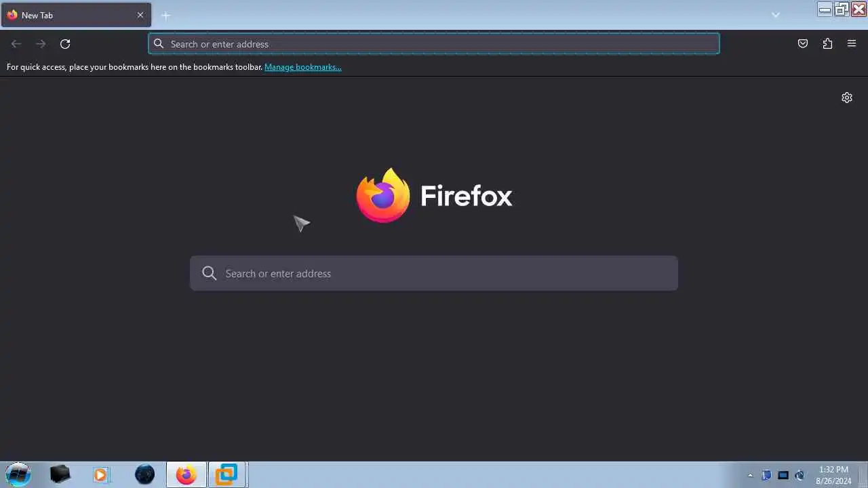This screenshot has width=868, height=488.
Task: Focus the top address bar
Action: pyautogui.click(x=434, y=44)
